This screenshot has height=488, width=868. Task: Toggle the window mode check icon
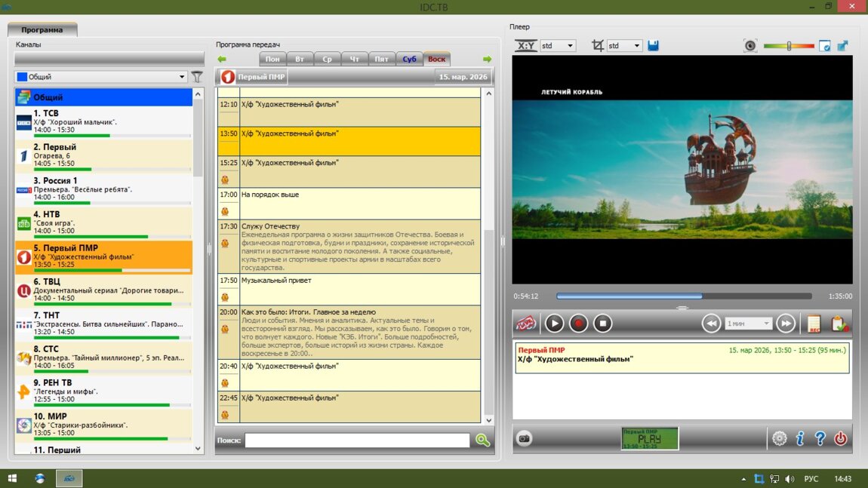pyautogui.click(x=825, y=46)
